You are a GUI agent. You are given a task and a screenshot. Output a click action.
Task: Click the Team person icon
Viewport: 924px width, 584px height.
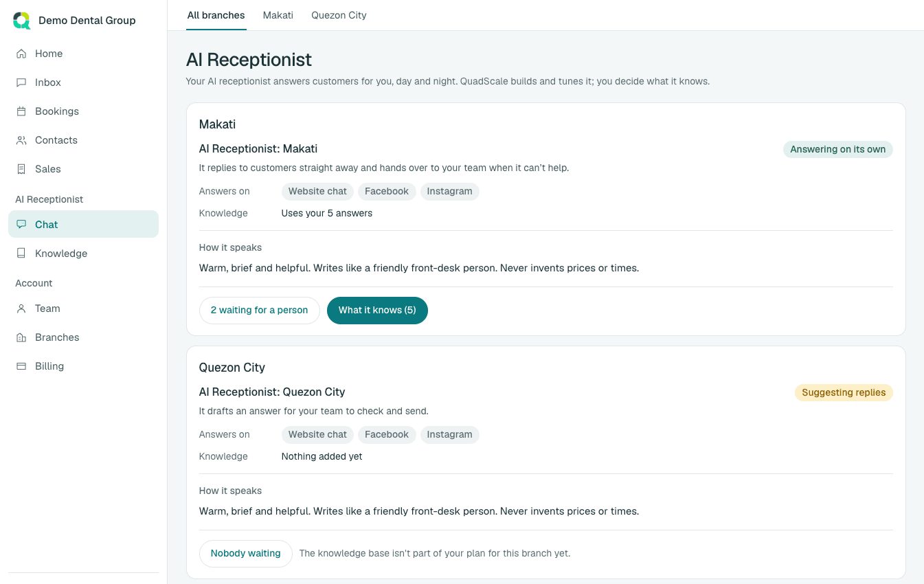click(x=21, y=308)
